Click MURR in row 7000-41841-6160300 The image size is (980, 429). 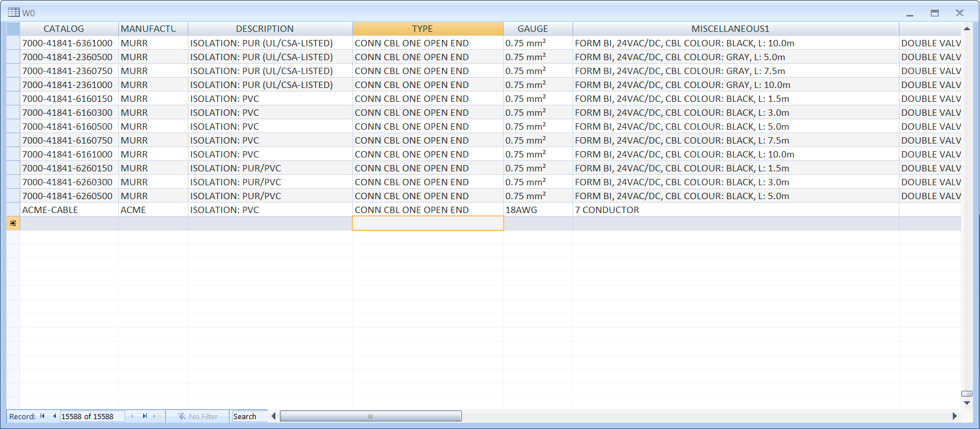coord(153,112)
